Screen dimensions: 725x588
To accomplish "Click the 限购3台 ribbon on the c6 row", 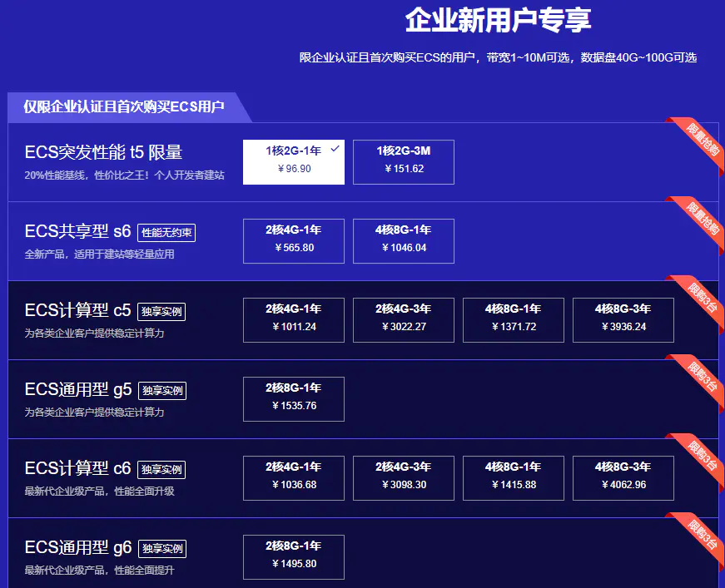I will point(701,457).
